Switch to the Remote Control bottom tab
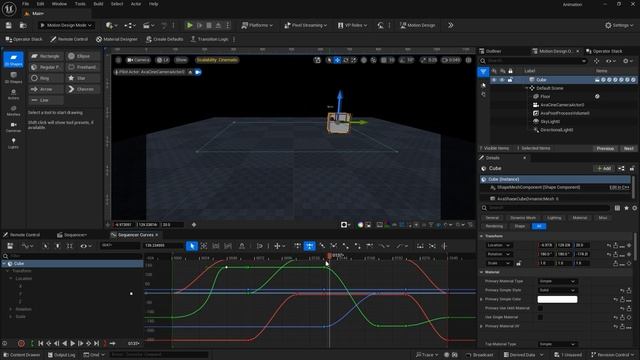Screen dimensions: 640x360 [22, 235]
